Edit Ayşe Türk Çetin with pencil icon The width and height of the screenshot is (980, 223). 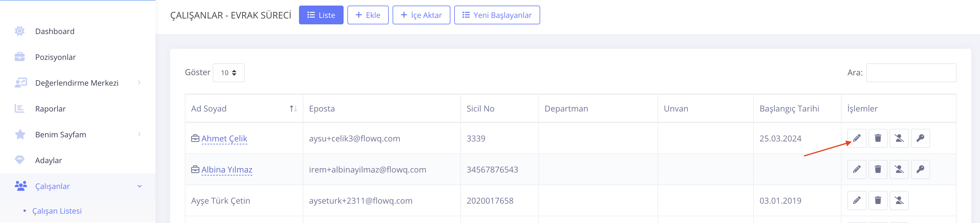pyautogui.click(x=856, y=200)
